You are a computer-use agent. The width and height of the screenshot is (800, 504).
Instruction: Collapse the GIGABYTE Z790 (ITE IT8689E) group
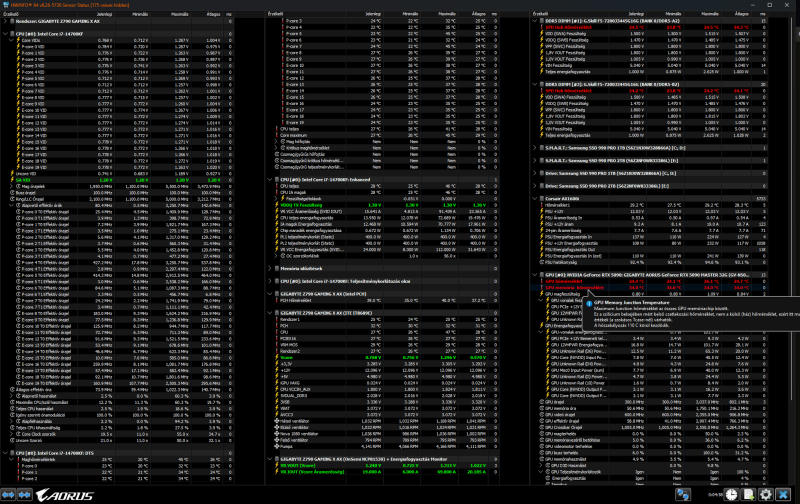tap(270, 313)
